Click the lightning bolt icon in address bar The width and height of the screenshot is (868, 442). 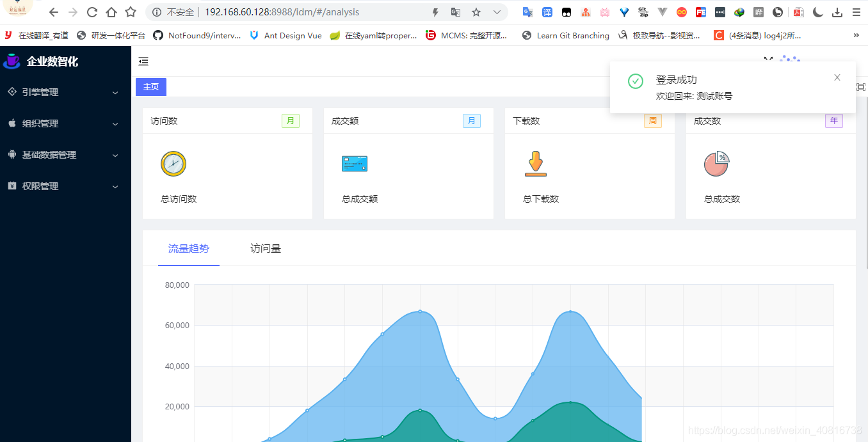click(x=435, y=12)
